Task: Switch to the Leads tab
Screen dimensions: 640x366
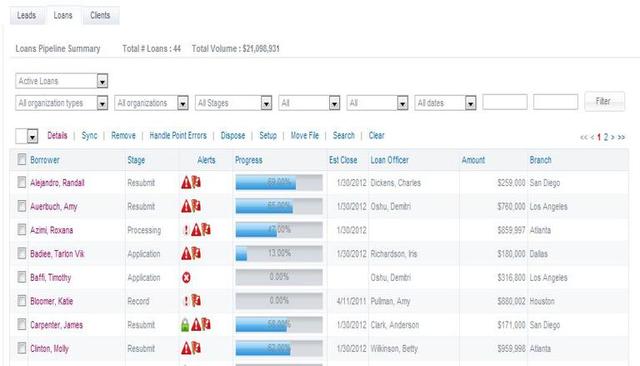Action: pos(27,16)
